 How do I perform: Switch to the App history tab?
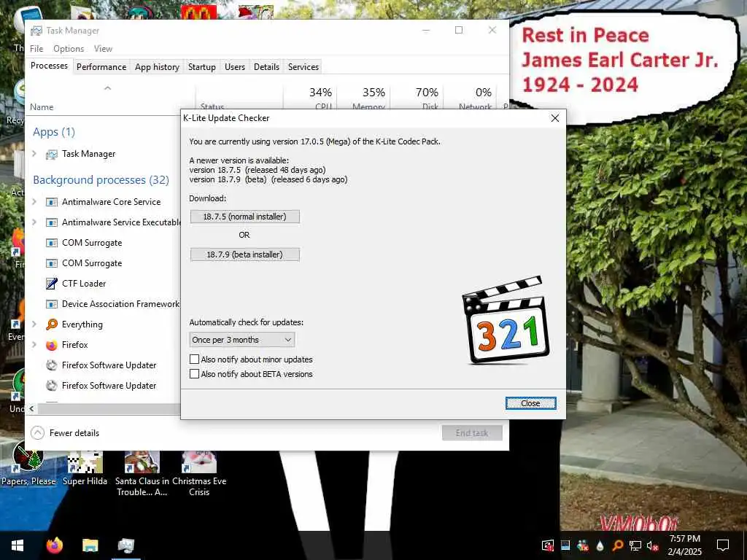pos(158,67)
